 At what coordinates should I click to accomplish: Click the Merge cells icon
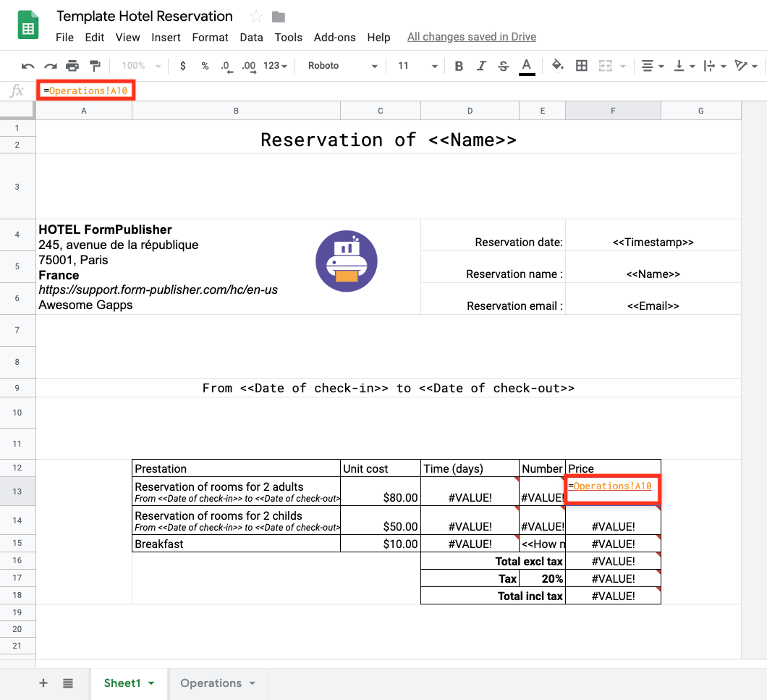606,66
